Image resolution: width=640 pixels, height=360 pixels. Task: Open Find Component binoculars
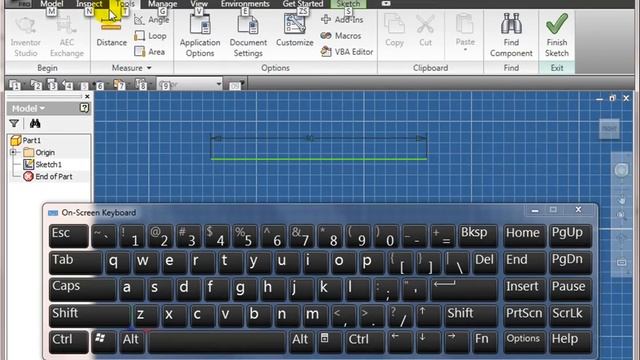(511, 36)
